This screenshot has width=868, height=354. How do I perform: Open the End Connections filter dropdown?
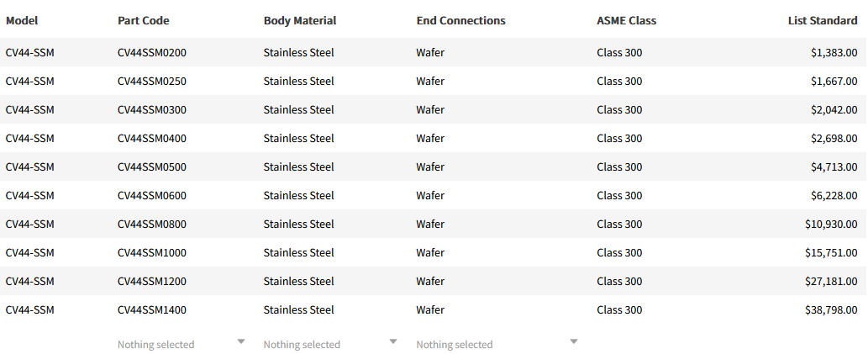click(497, 344)
